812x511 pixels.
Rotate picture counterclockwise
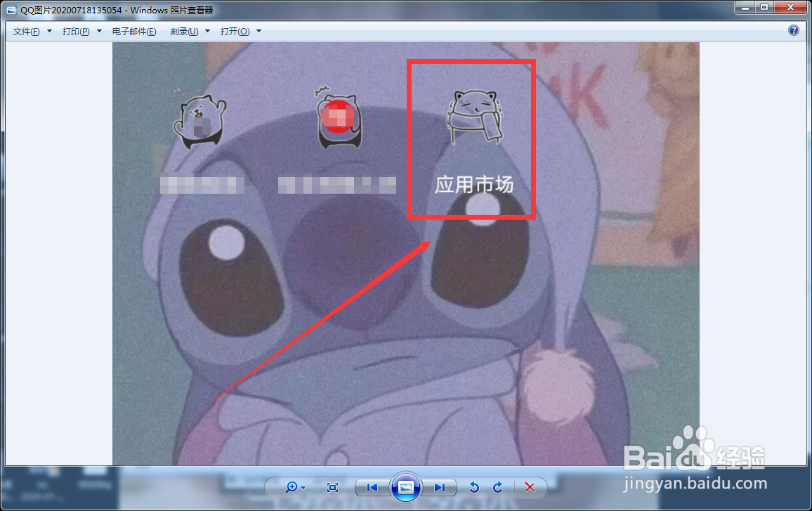474,488
